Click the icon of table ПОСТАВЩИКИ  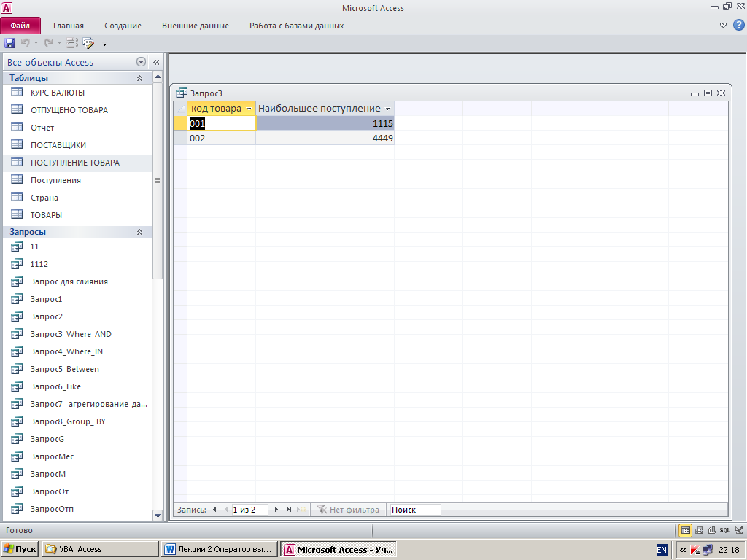(x=17, y=144)
